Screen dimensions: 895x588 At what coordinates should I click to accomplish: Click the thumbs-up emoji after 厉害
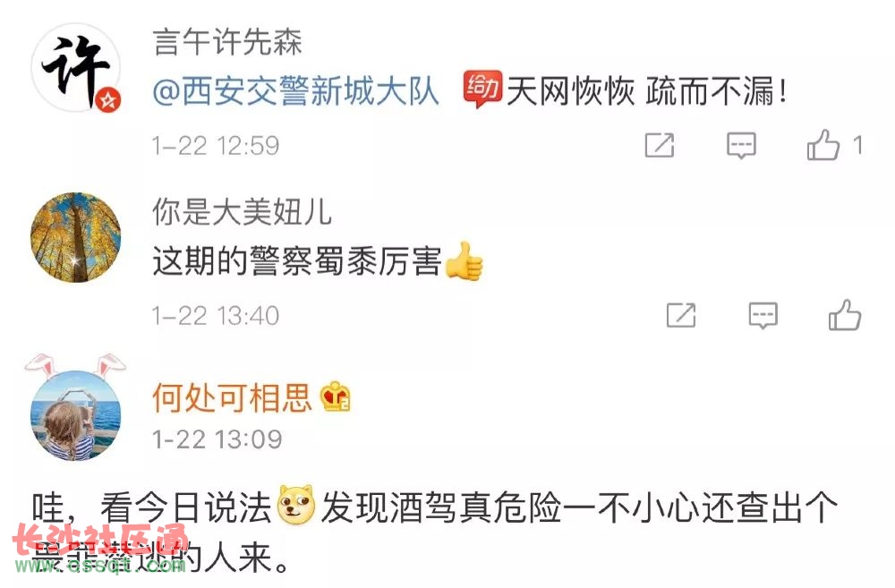[x=464, y=261]
